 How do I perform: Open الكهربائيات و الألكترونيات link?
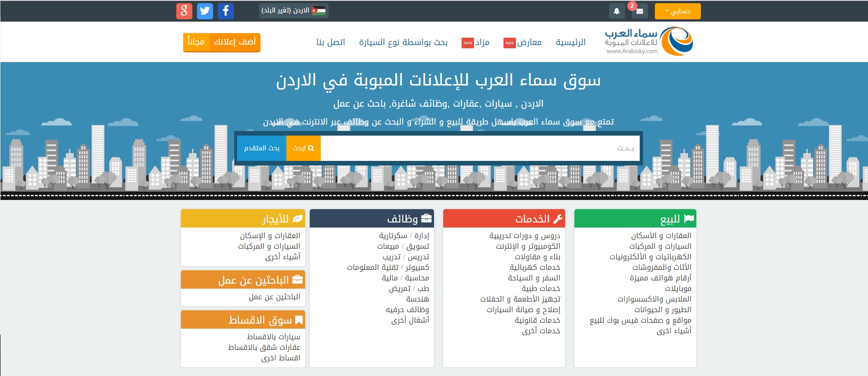[x=650, y=257]
